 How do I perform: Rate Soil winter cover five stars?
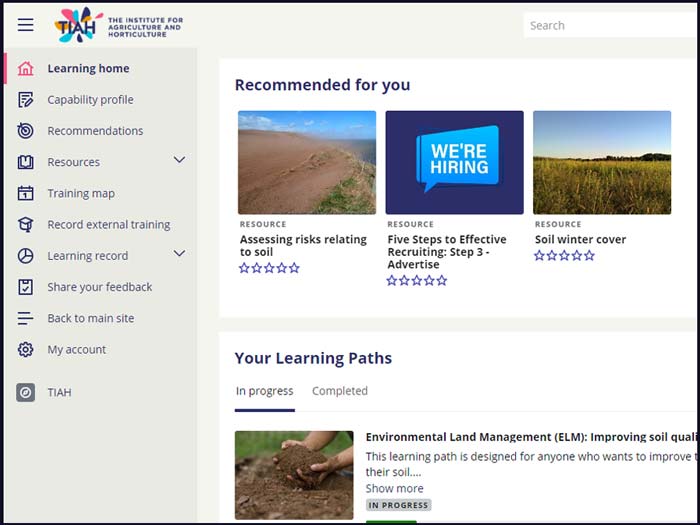(x=590, y=256)
